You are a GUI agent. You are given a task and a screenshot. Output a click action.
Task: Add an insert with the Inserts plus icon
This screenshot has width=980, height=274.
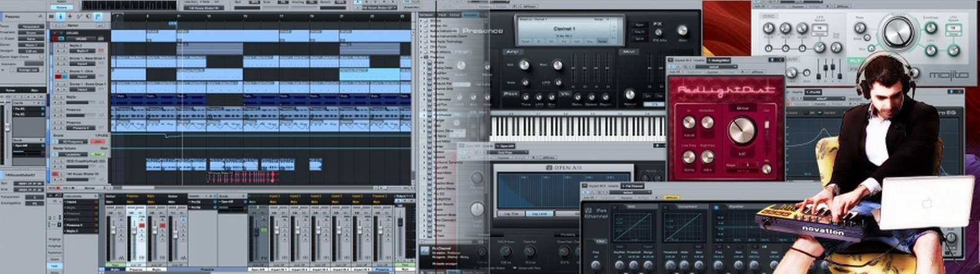(210, 196)
